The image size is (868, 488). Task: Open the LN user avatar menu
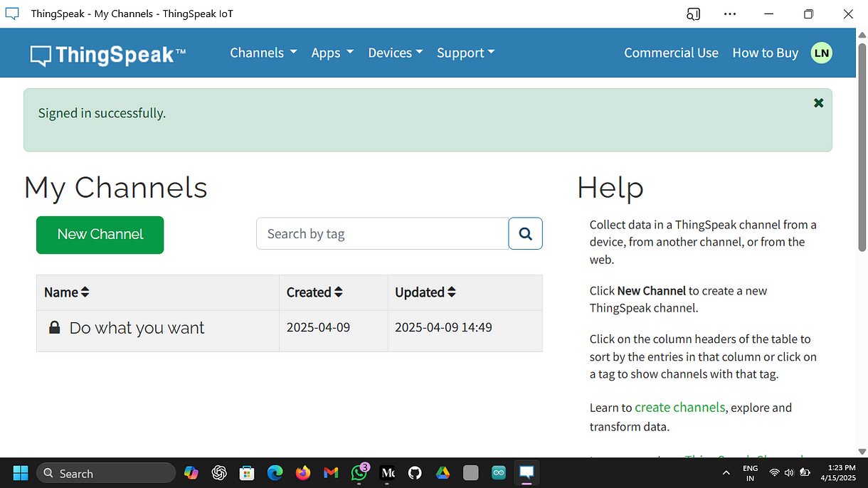(821, 53)
